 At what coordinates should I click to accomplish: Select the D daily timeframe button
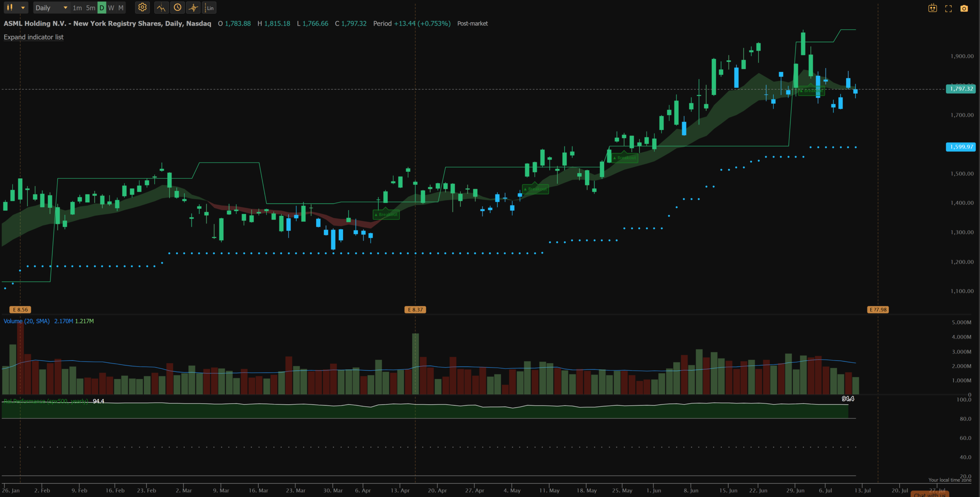(102, 8)
